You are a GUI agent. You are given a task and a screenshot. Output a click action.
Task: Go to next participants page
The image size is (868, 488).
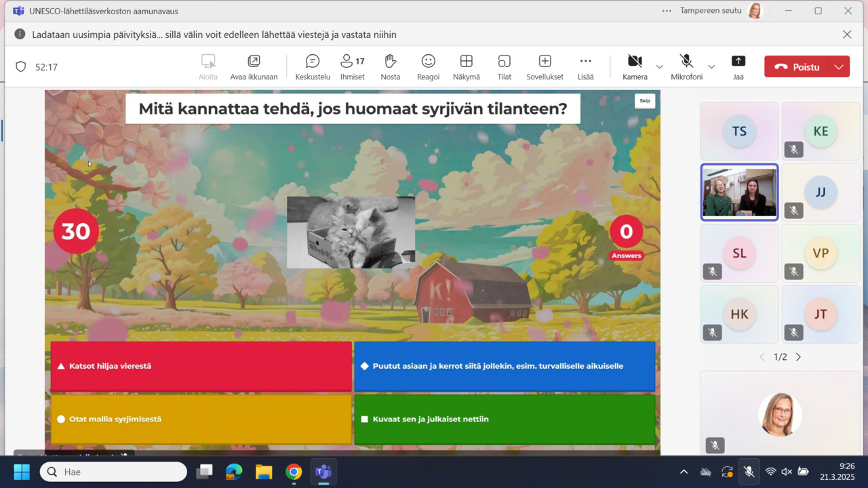point(798,357)
